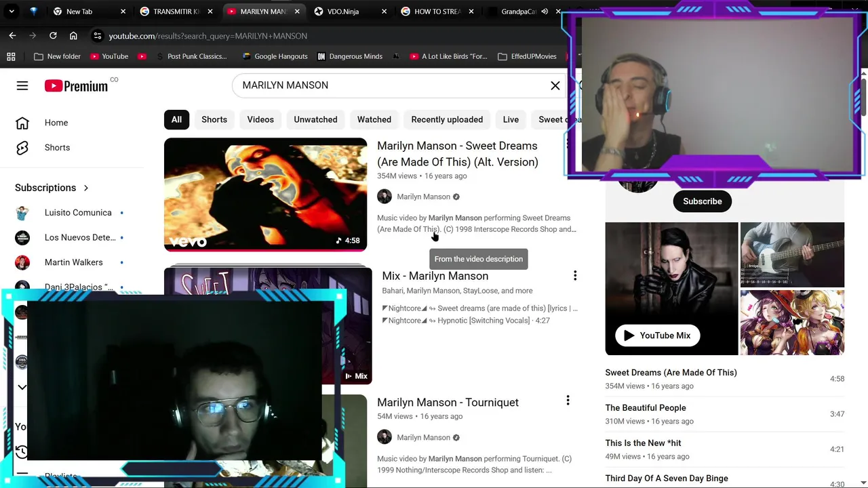The image size is (868, 488).
Task: Toggle the YouTube hamburger guide menu
Action: [22, 85]
